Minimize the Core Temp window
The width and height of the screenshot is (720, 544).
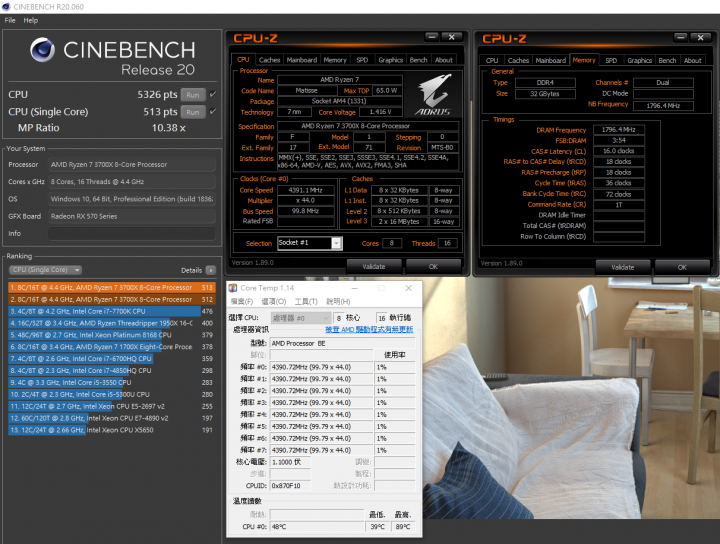pos(355,288)
